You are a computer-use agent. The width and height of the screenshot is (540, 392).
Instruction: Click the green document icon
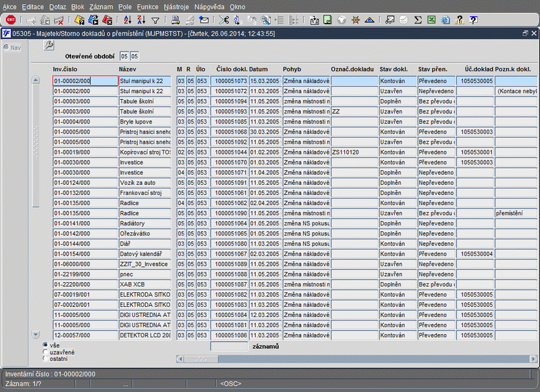pos(327,20)
